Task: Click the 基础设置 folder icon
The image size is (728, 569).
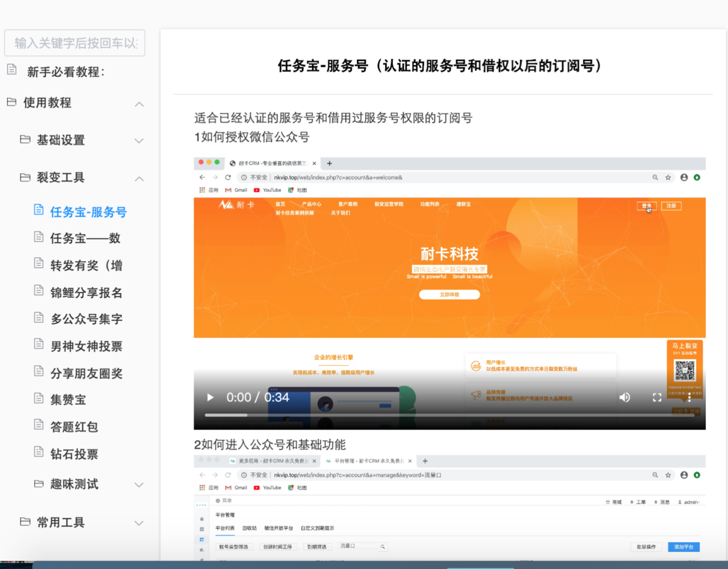Action: point(25,140)
